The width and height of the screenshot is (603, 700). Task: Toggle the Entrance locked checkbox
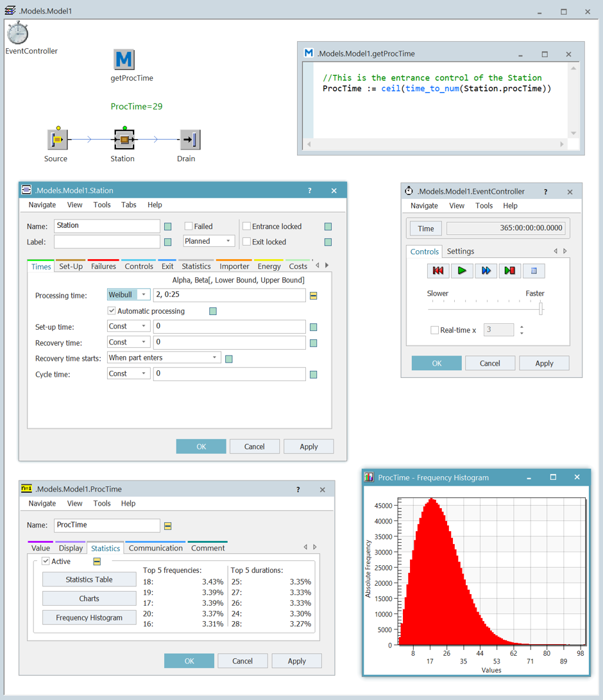(x=246, y=226)
